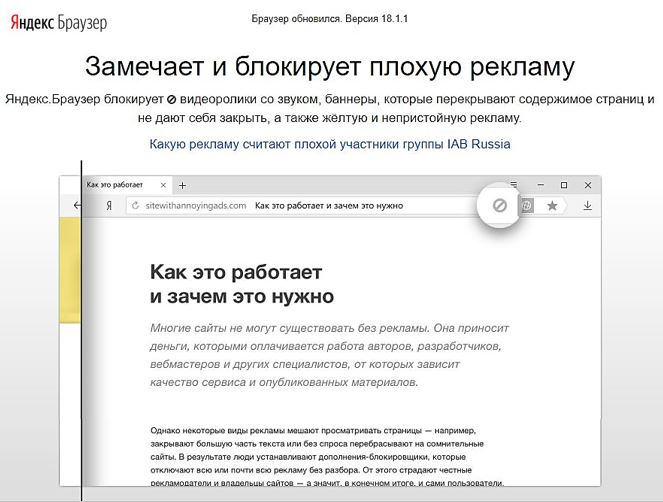Click the Яндекс Браузер logo
Image resolution: width=663 pixels, height=502 pixels.
click(x=59, y=22)
